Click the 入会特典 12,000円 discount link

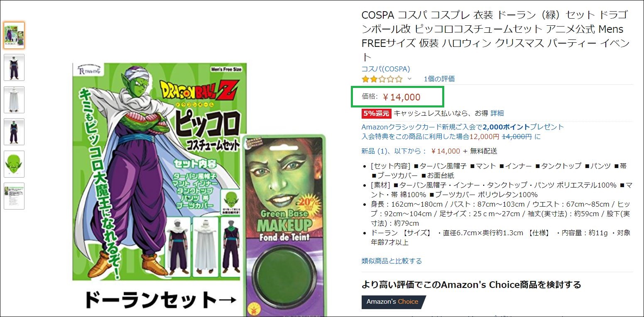coord(451,137)
